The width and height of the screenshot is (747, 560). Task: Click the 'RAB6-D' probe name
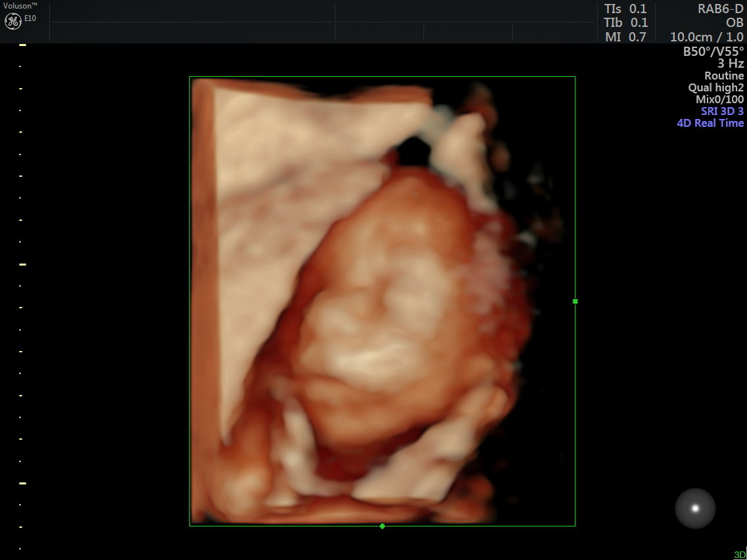(720, 9)
